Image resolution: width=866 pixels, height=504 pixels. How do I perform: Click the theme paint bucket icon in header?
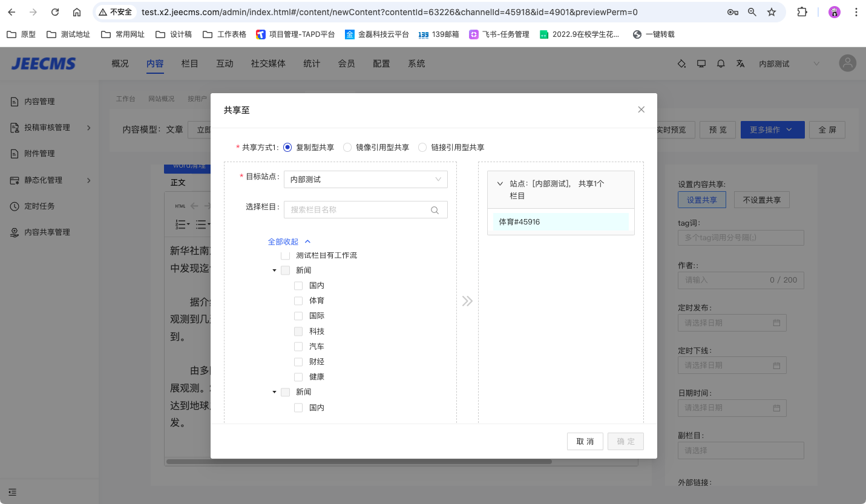click(681, 64)
